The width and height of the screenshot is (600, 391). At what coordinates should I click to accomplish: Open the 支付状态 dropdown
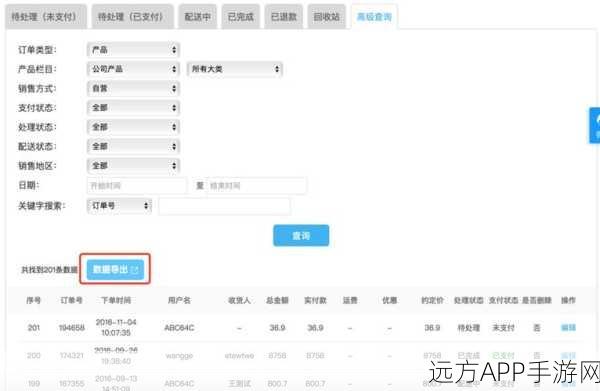click(133, 108)
